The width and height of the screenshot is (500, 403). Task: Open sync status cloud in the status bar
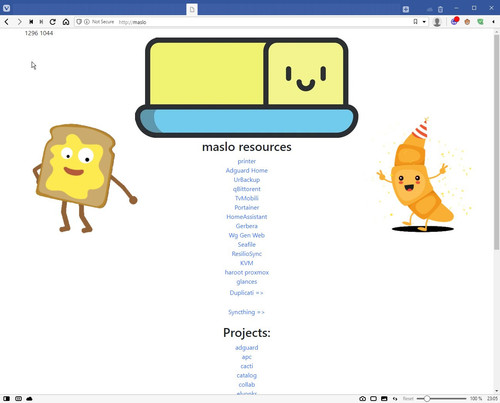pos(29,398)
